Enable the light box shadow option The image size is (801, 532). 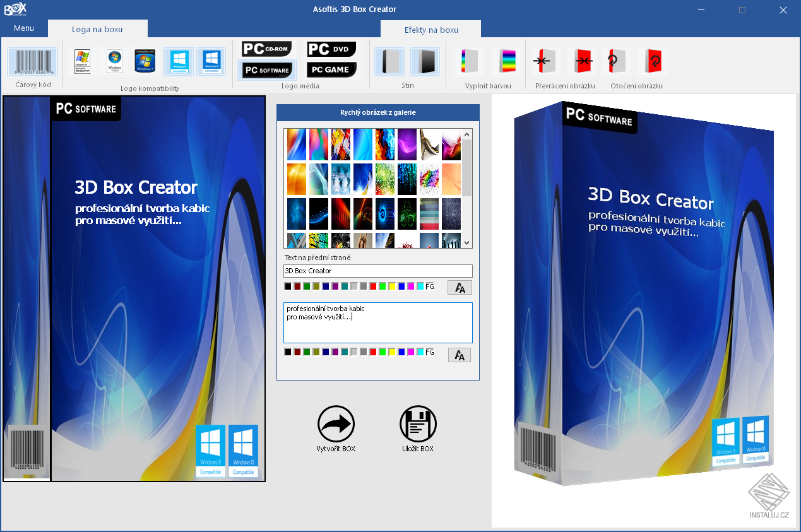tap(389, 61)
